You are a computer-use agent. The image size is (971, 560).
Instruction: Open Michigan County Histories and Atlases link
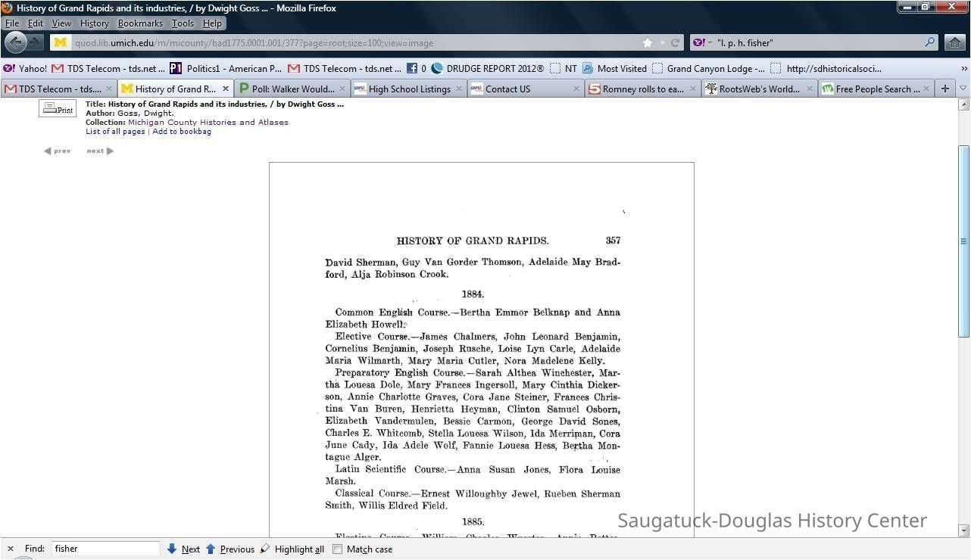tap(208, 122)
